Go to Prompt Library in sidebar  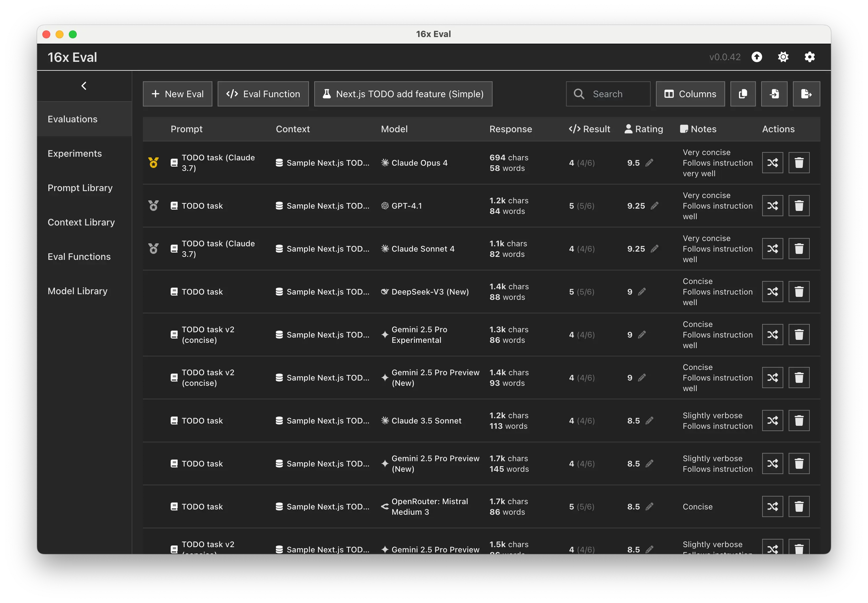tap(80, 188)
